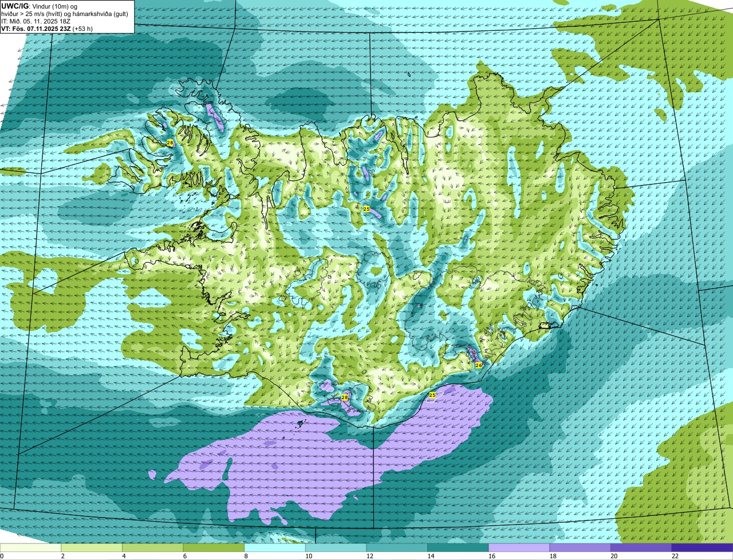Click the scale label "12"
This screenshot has width=733, height=560.
(370, 556)
